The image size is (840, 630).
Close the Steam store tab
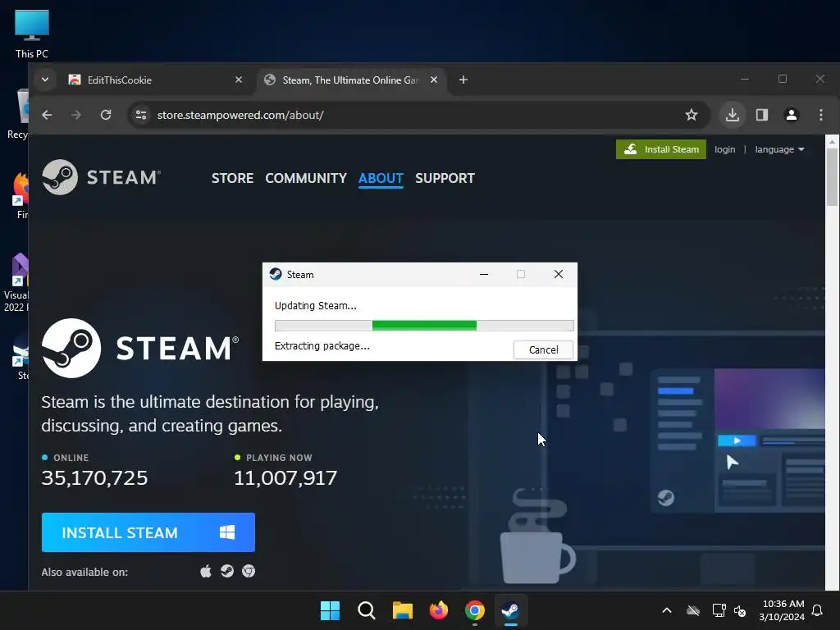point(434,80)
